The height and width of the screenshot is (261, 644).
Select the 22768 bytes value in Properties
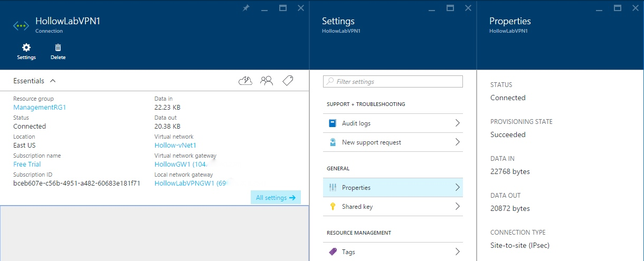point(510,172)
